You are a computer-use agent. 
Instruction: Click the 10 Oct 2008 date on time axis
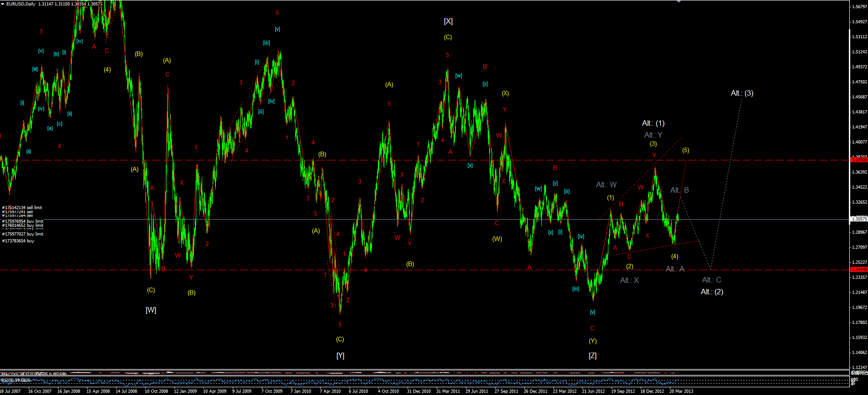click(x=156, y=391)
